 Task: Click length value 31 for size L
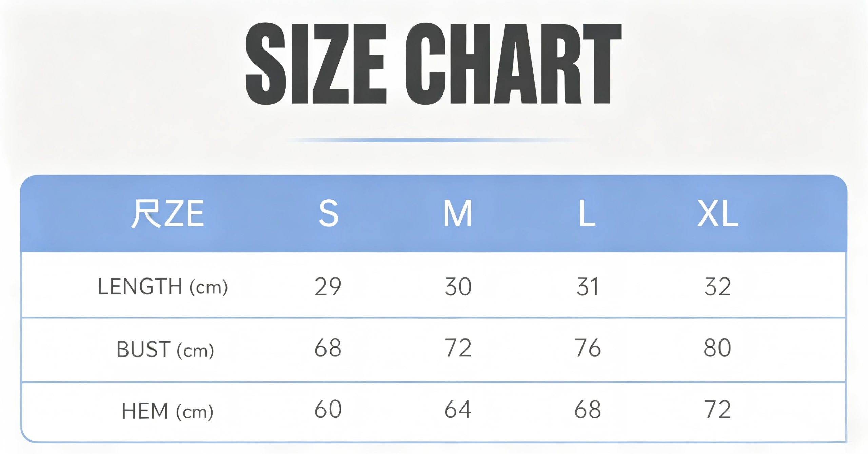[588, 287]
